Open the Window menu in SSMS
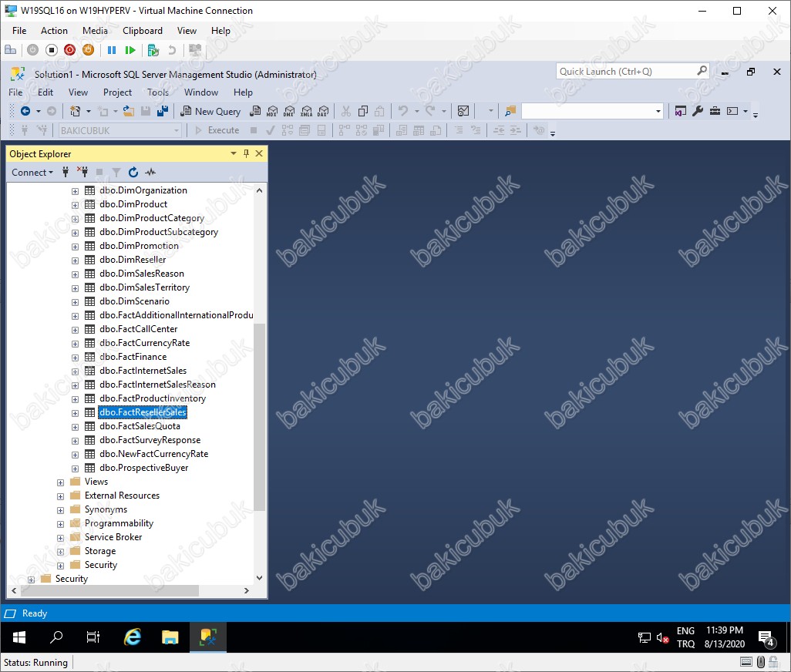Viewport: 791px width, 672px height. coord(200,92)
